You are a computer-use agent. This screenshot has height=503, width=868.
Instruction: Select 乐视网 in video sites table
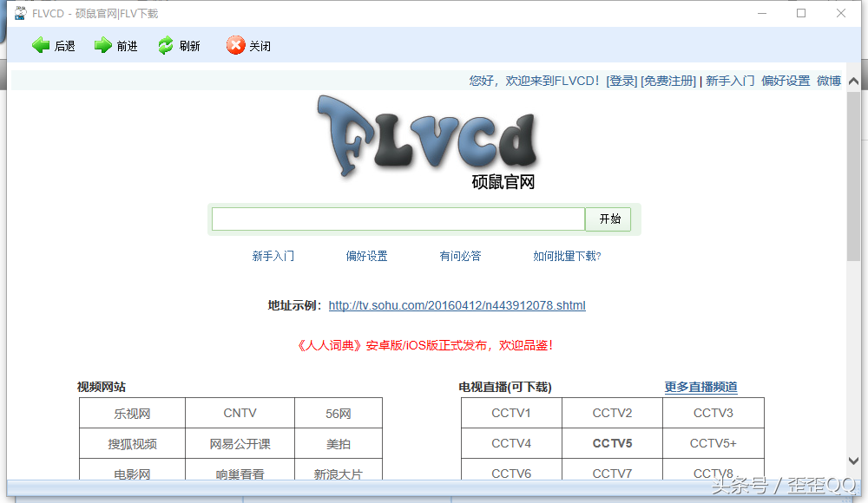132,414
